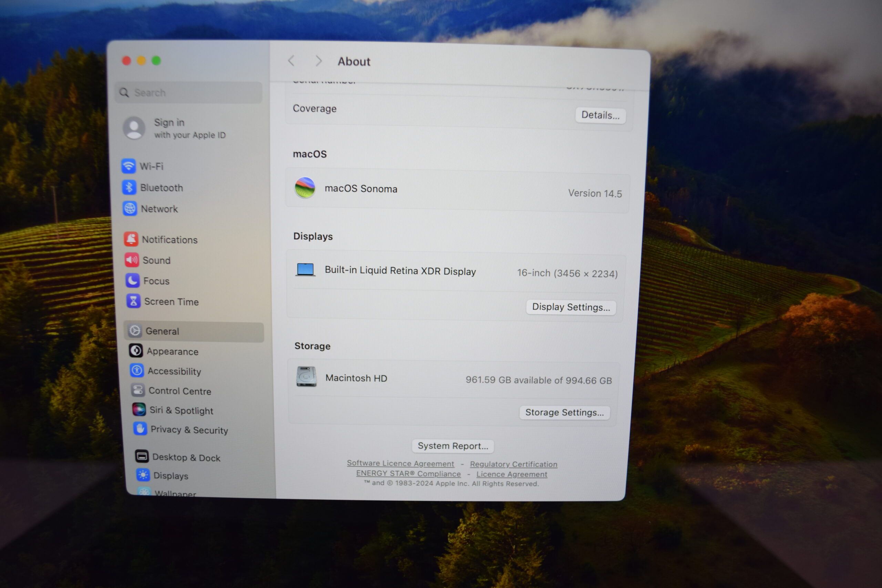Select the Privacy & Security label
Screen dimensions: 882x588
click(x=189, y=430)
